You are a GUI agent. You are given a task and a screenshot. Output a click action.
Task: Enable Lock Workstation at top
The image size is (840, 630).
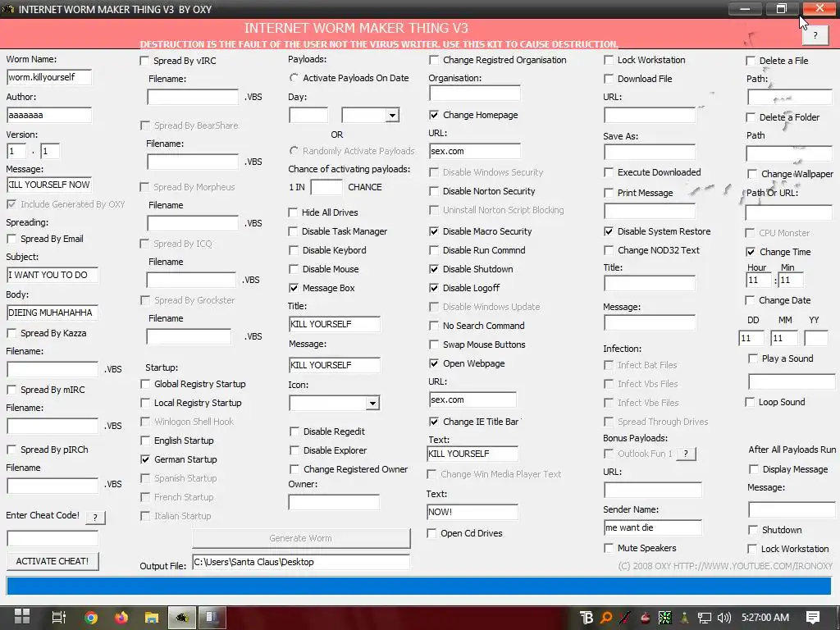[x=609, y=60]
